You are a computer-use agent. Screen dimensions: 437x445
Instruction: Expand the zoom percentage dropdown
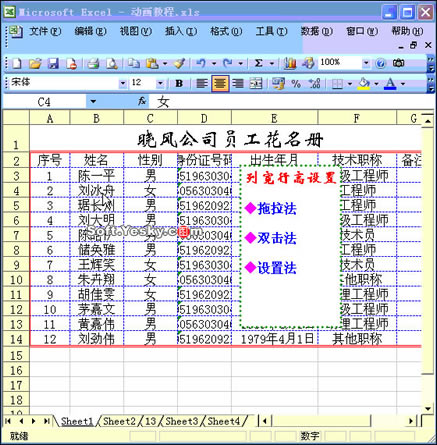pos(366,63)
